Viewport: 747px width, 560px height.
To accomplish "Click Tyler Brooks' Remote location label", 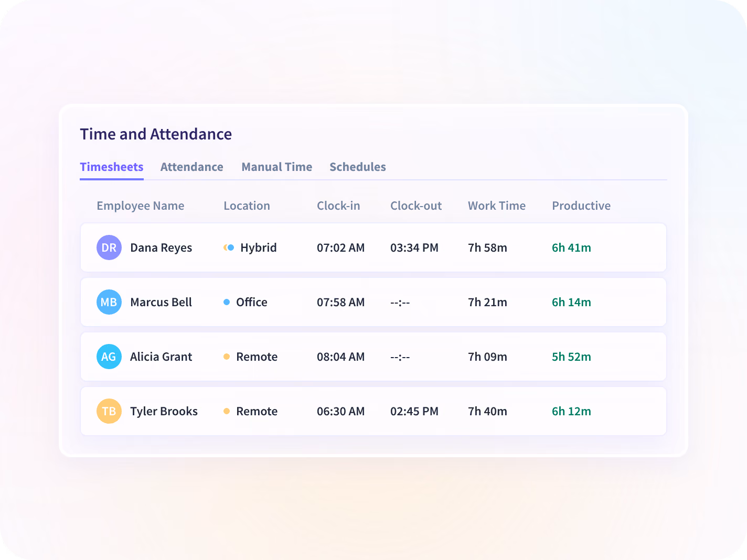I will (x=257, y=411).
